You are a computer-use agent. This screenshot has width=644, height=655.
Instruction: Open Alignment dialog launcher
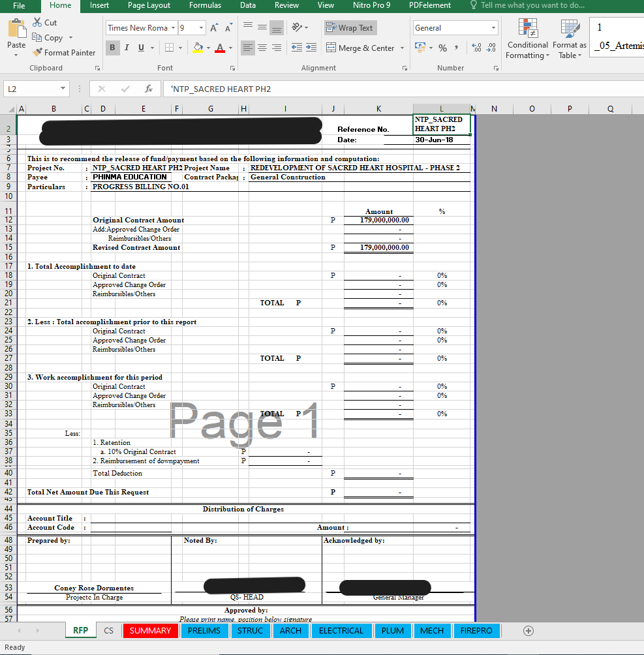pyautogui.click(x=405, y=68)
